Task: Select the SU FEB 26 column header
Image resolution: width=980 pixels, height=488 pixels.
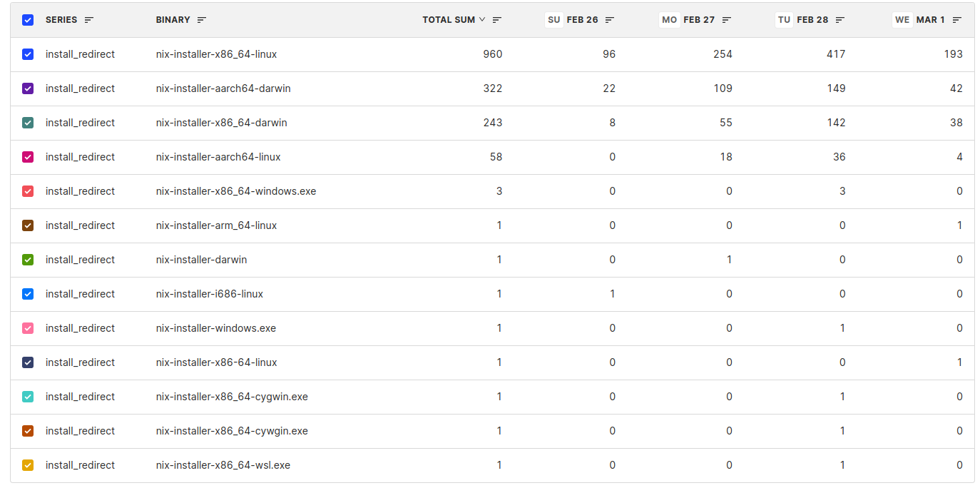Action: 572,20
